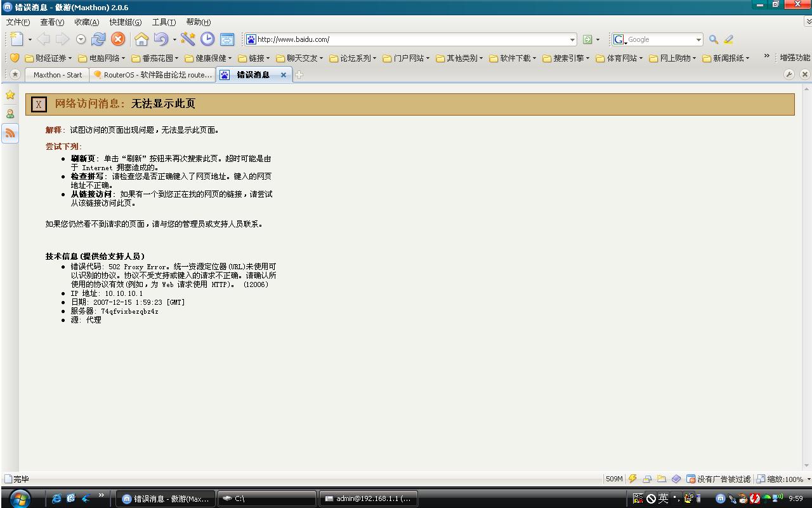This screenshot has height=508, width=812.
Task: Open the 软件下载 bookmarks folder
Action: [513, 58]
